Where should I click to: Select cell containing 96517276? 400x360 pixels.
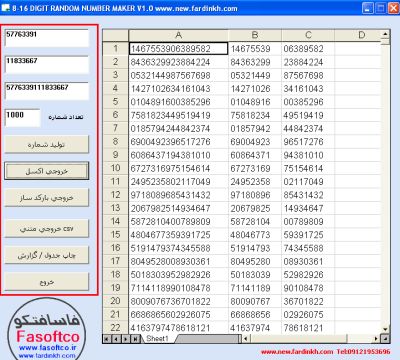click(308, 142)
